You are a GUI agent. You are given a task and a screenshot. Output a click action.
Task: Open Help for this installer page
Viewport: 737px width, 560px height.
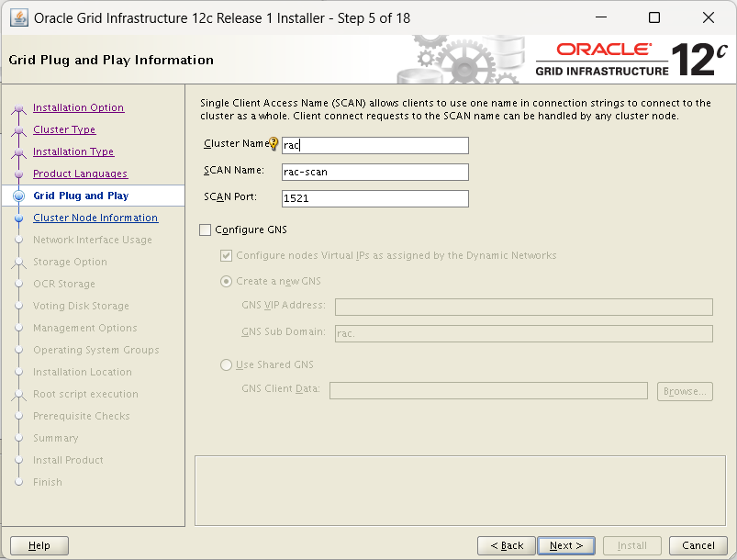tap(39, 545)
